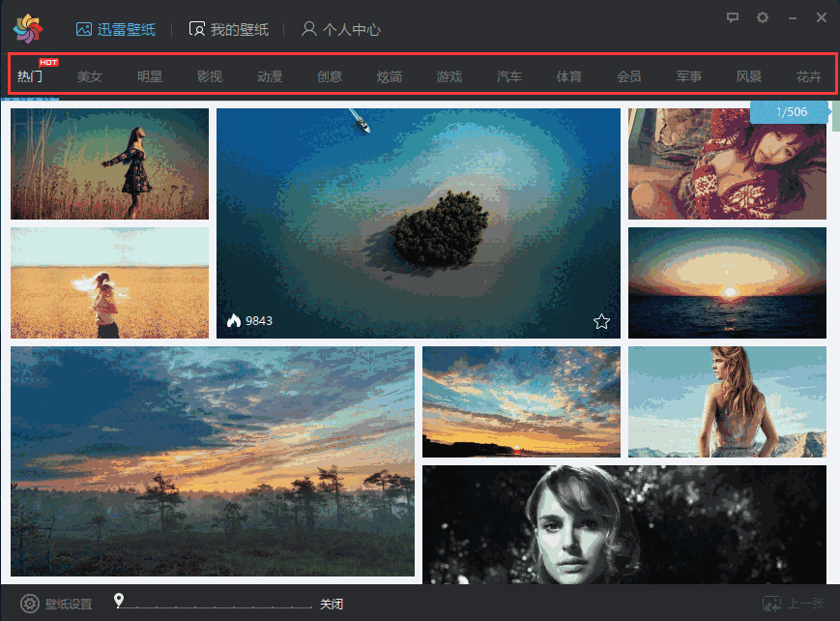Click the flame popularity icon beside 9843
The image size is (840, 621).
(234, 321)
